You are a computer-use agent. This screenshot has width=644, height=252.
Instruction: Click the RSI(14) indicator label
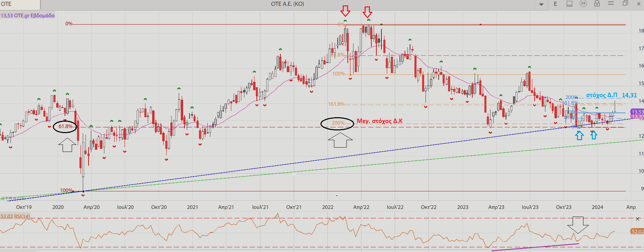[x=15, y=216]
